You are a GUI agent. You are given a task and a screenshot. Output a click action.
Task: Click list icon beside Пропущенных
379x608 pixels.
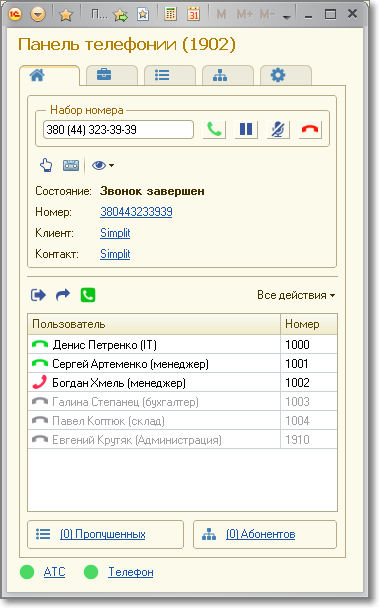[43, 534]
